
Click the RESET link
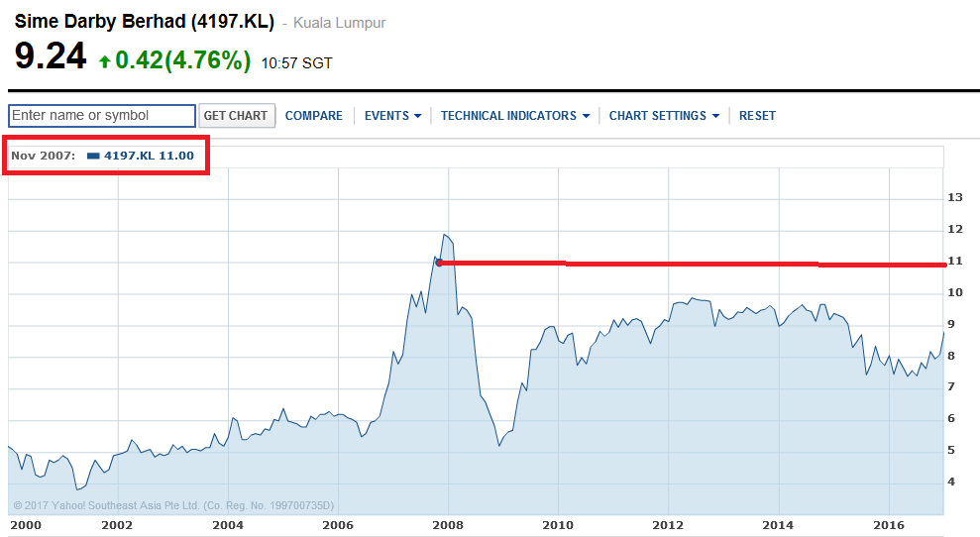(x=757, y=116)
